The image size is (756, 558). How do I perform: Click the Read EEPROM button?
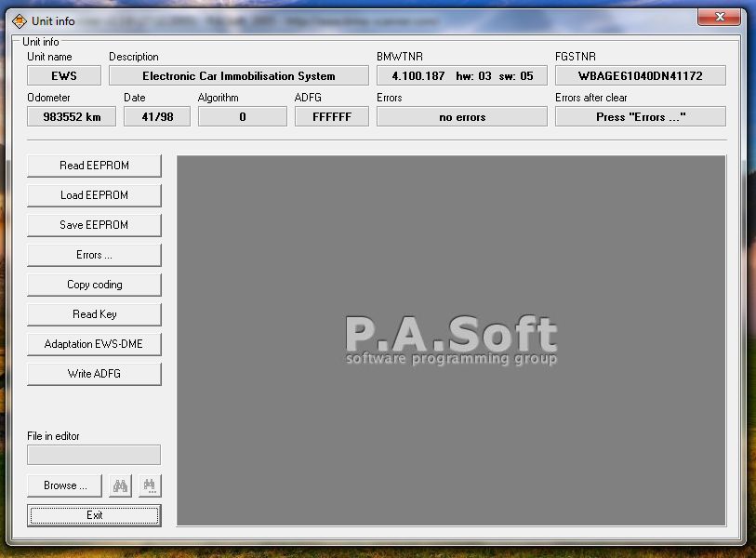pyautogui.click(x=94, y=166)
